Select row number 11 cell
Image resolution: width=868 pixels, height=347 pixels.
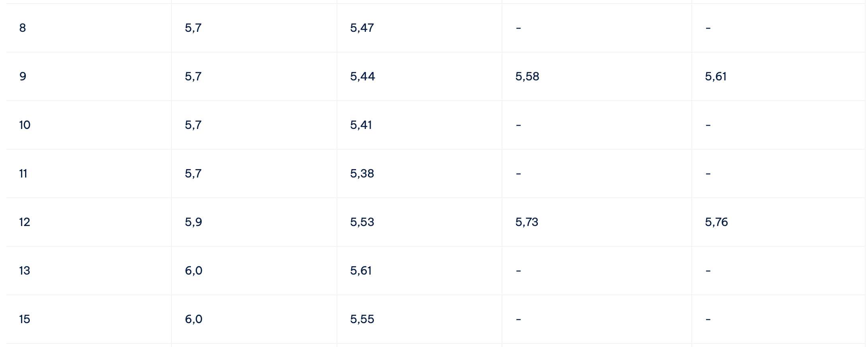click(x=89, y=173)
